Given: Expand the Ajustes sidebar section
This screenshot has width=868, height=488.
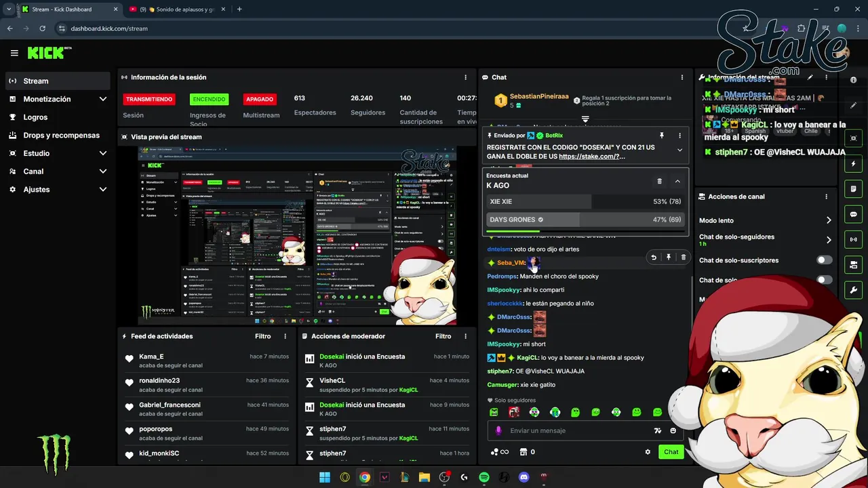Looking at the screenshot, I should click(103, 189).
